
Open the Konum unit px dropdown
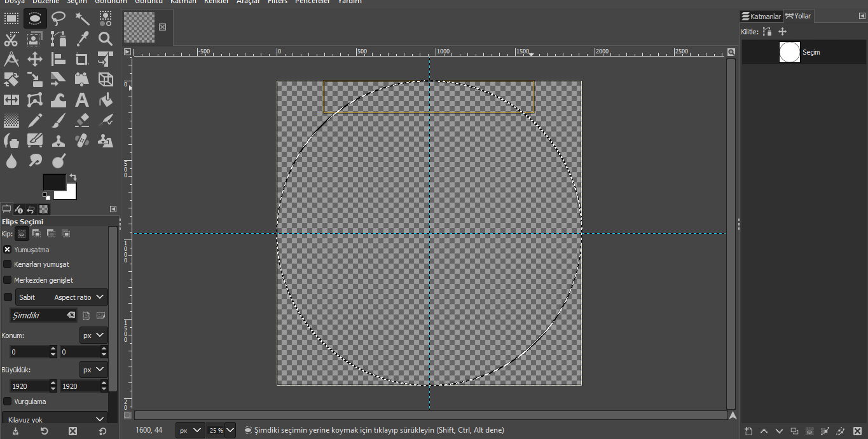[93, 335]
